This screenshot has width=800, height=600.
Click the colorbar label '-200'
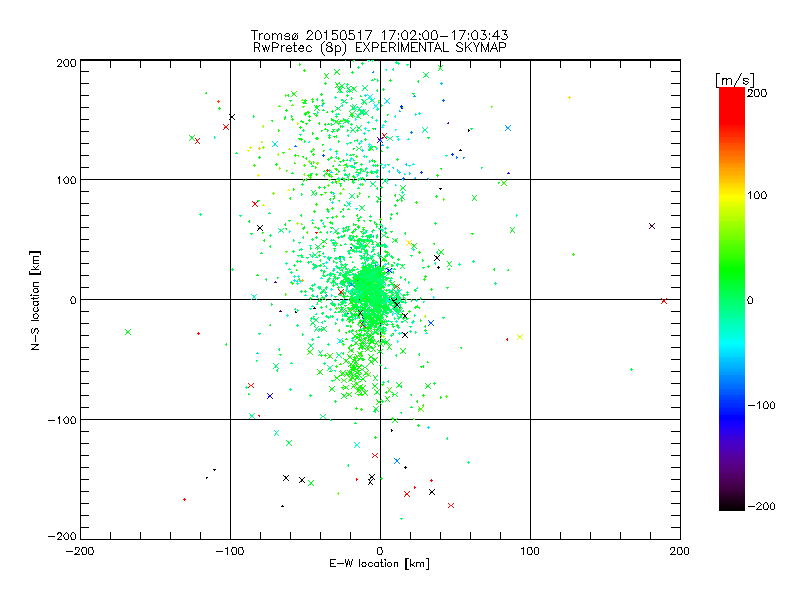pyautogui.click(x=761, y=506)
